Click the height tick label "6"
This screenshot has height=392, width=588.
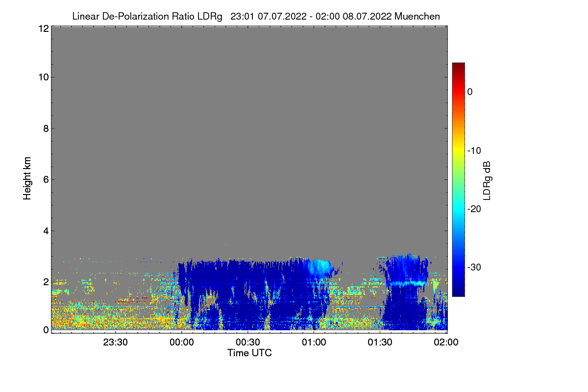(x=45, y=179)
